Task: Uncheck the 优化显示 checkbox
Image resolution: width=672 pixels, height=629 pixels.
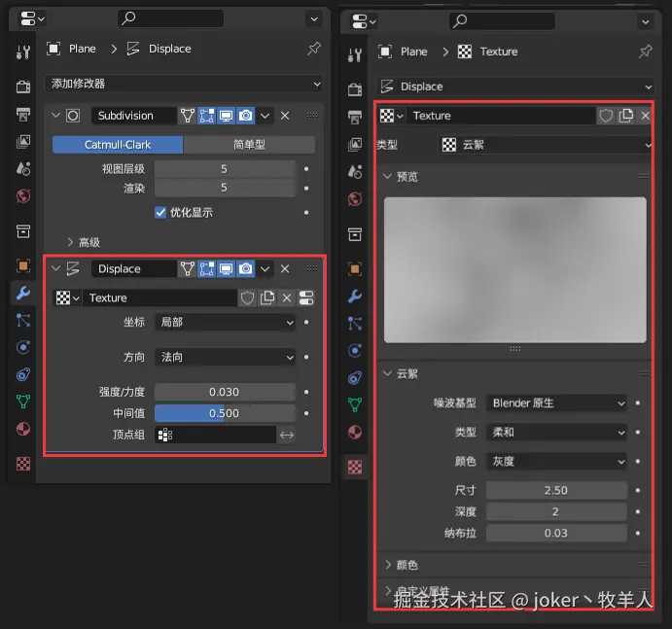Action: (x=160, y=213)
